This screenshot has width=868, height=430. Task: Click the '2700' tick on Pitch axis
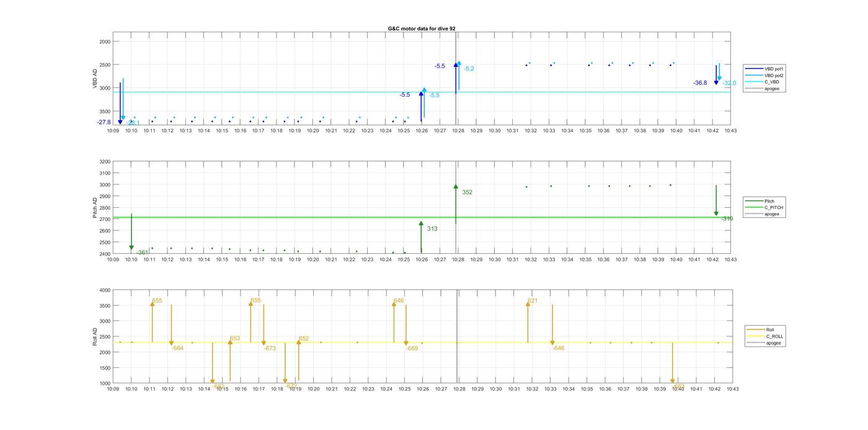tap(104, 220)
